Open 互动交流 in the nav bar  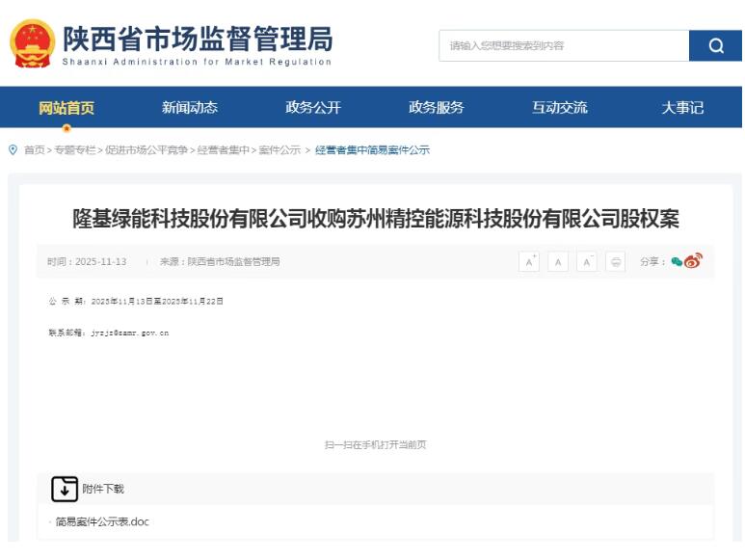pos(560,108)
